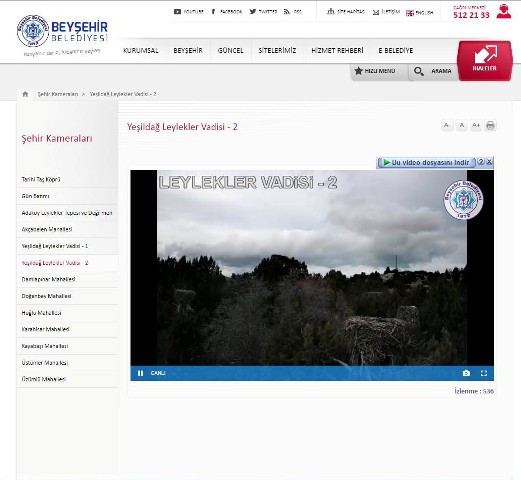
Task: Enter fullscreen mode on the video
Action: 484,373
